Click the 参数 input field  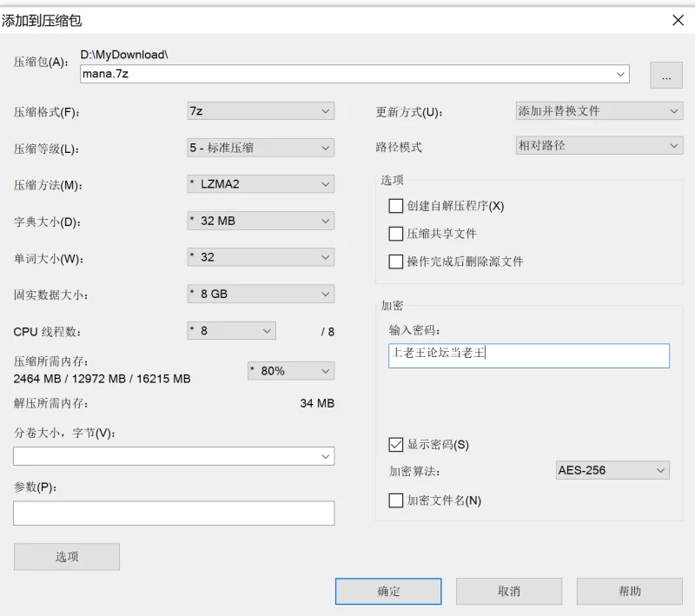(x=174, y=513)
